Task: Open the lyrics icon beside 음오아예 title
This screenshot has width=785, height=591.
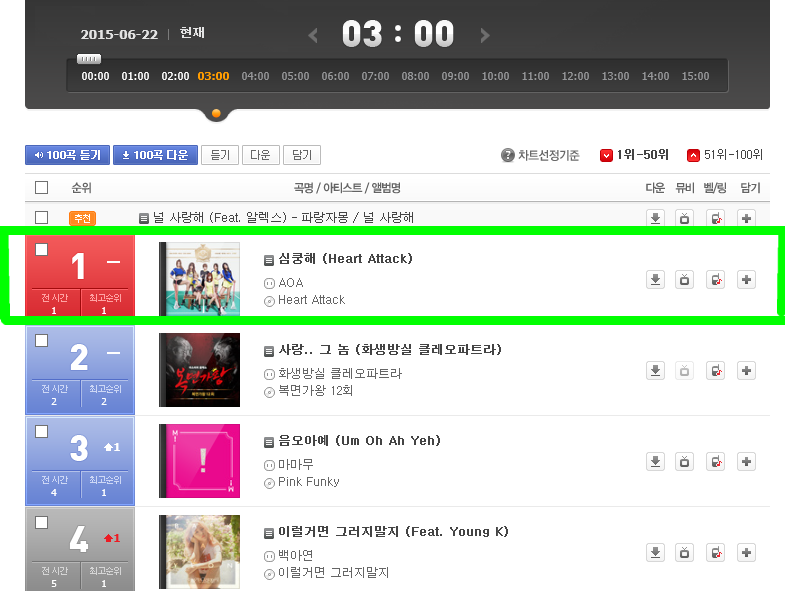Action: tap(269, 442)
